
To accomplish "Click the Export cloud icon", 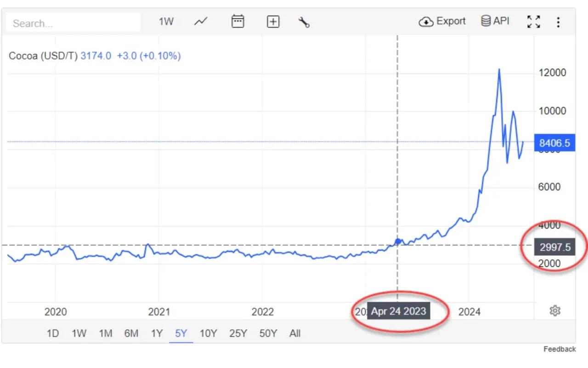I will pyautogui.click(x=426, y=21).
